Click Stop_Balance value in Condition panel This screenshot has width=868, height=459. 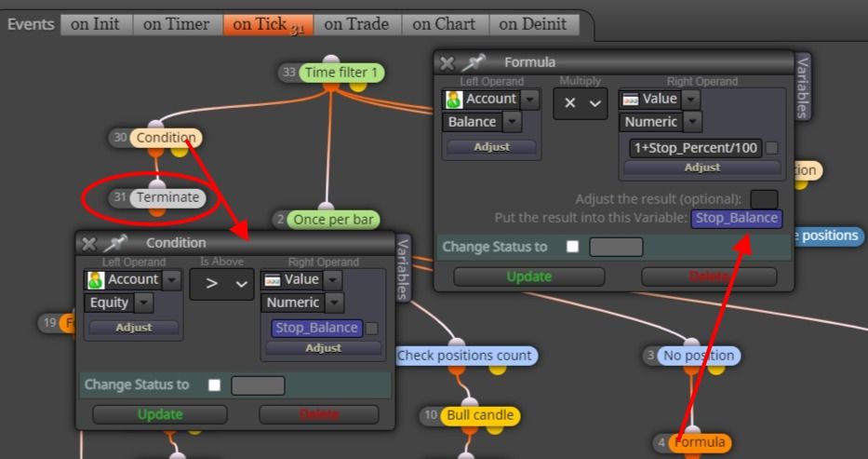(316, 328)
